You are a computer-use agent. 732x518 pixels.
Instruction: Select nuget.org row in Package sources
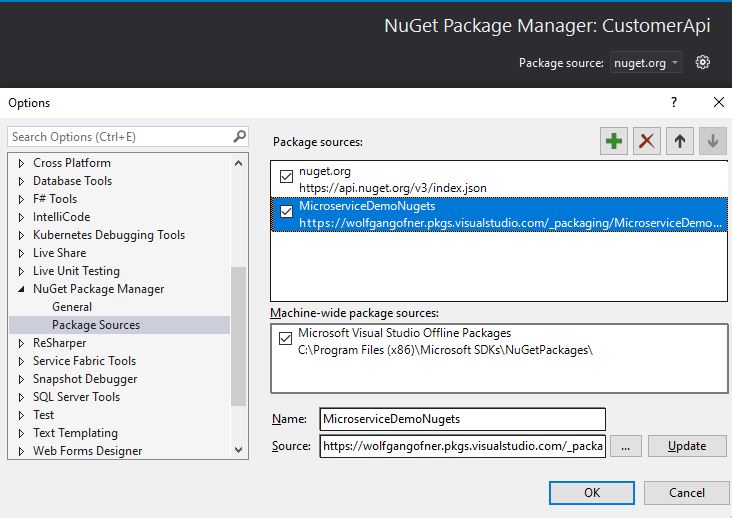tap(499, 179)
